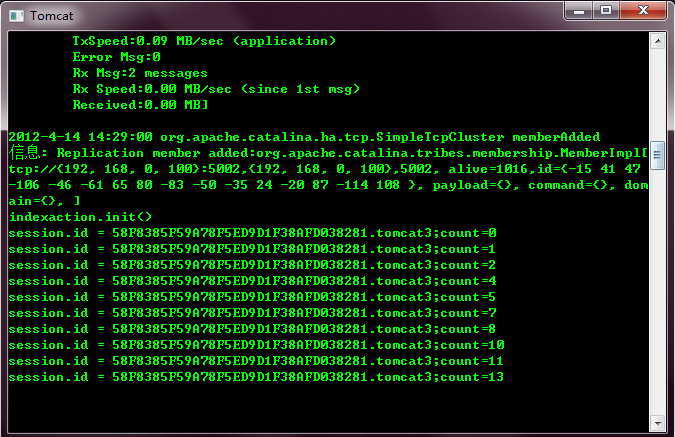Click the session line with count=7
This screenshot has width=675, height=437.
pyautogui.click(x=252, y=313)
